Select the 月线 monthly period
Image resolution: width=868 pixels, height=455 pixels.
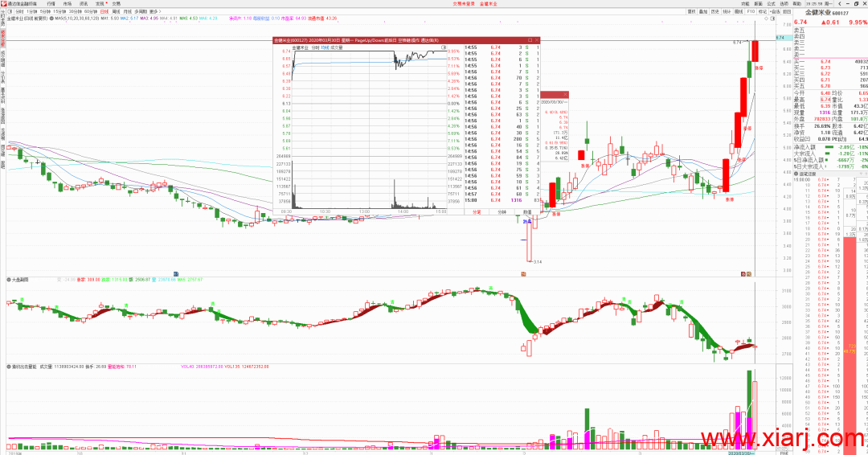click(x=128, y=11)
